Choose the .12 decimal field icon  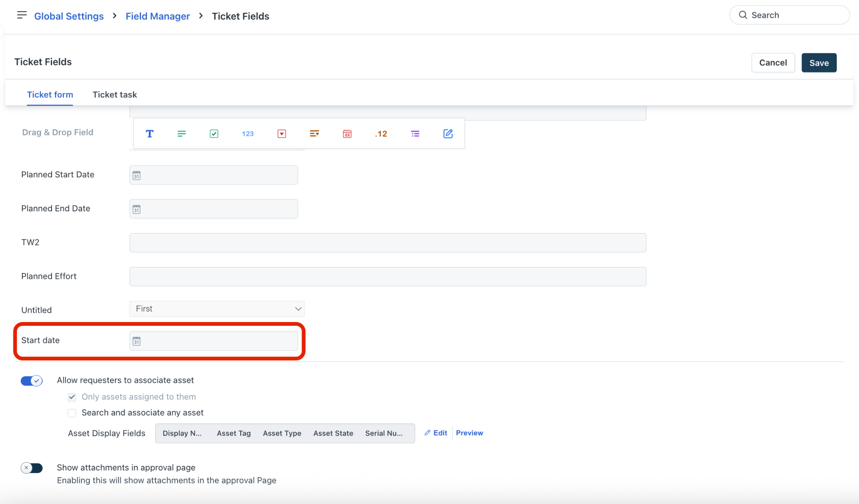point(381,134)
